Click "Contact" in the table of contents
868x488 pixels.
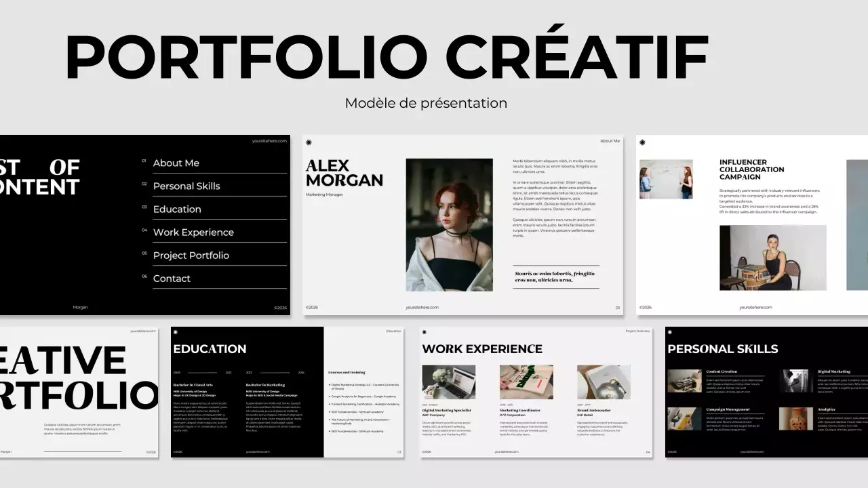pos(172,278)
